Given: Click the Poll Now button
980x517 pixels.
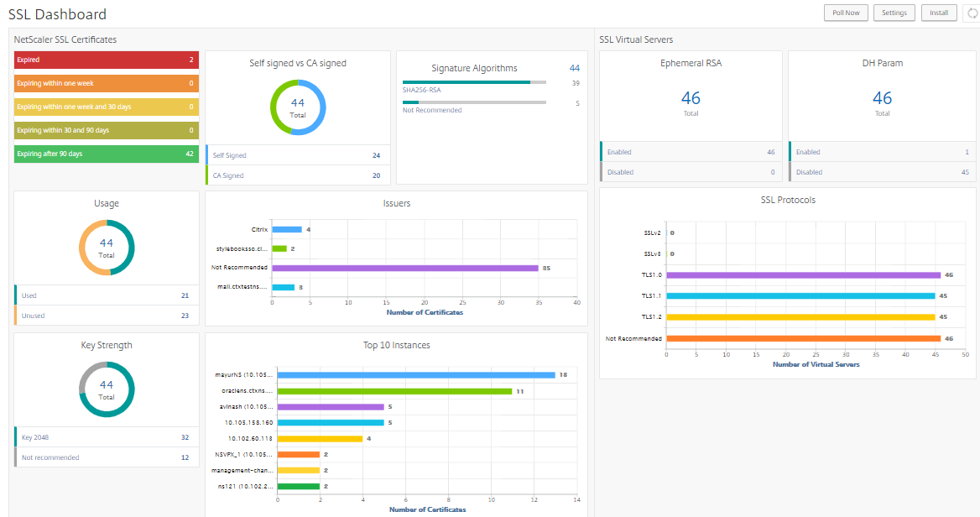Looking at the screenshot, I should tap(846, 13).
